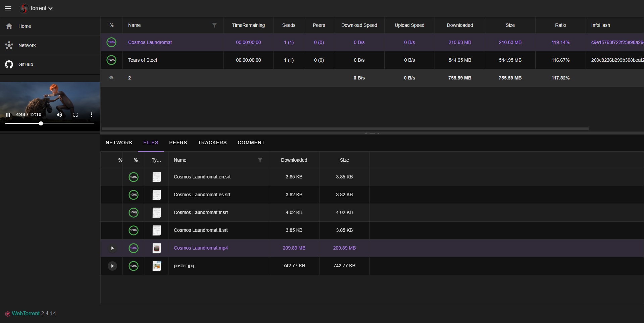Filter files by Name column

point(260,160)
